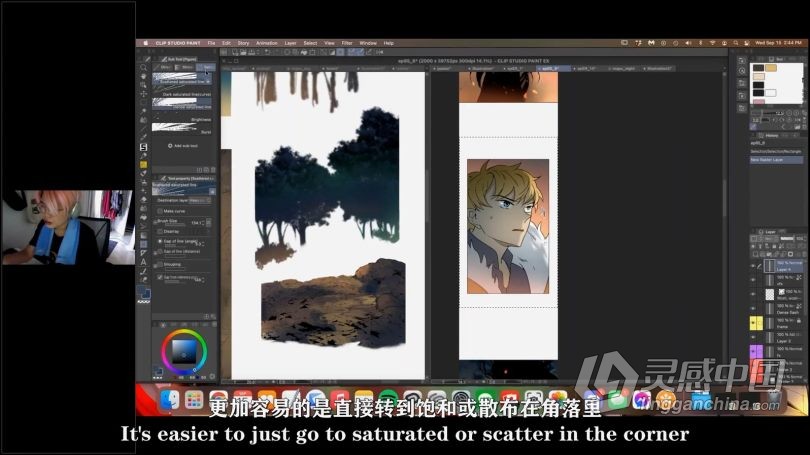Pick the yellow swatch in top-right panel
This screenshot has height=455, width=810.
click(771, 68)
